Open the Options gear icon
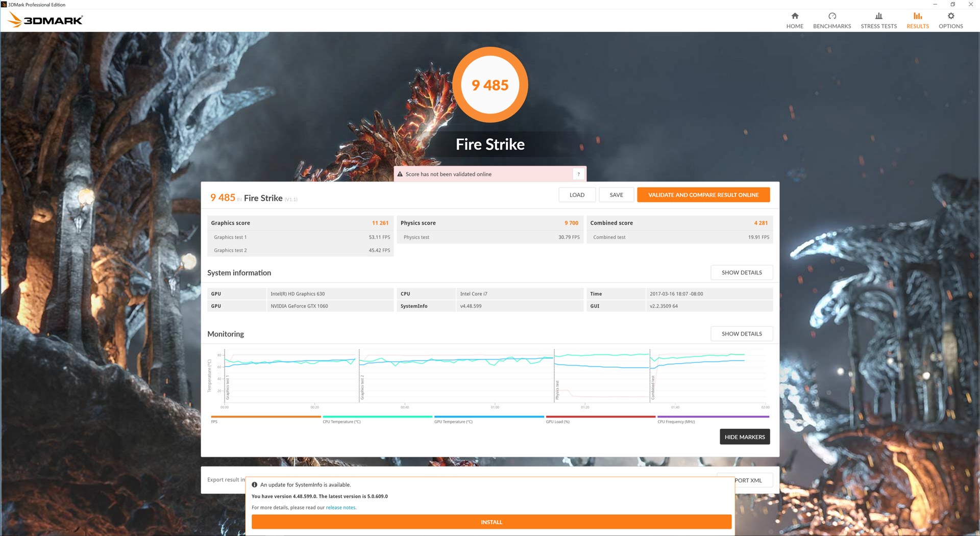 951,16
